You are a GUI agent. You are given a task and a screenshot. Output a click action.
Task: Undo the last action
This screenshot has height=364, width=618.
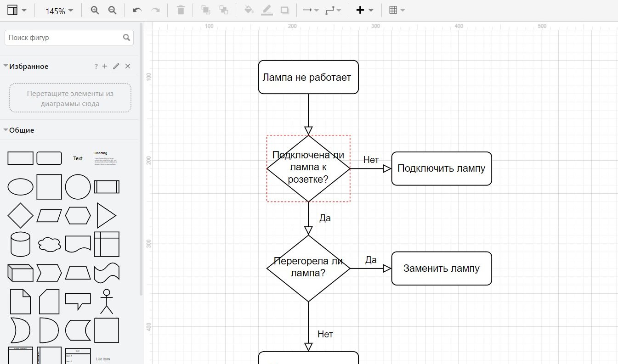pyautogui.click(x=137, y=10)
